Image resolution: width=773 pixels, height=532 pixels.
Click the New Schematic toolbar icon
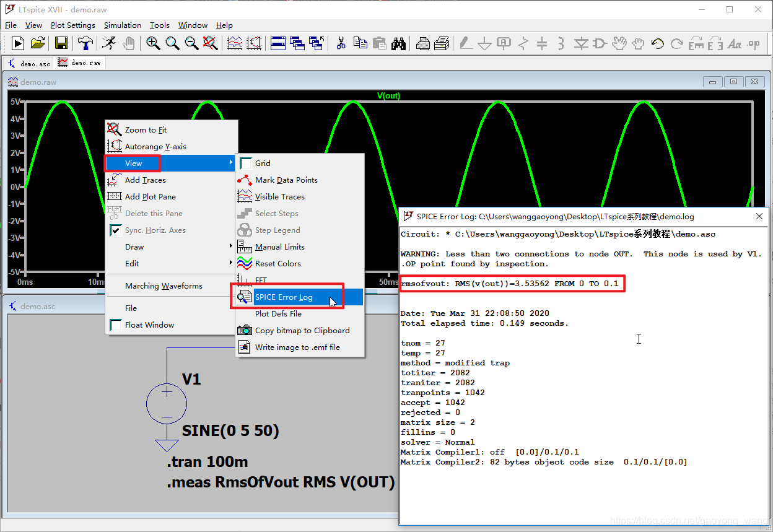(x=18, y=43)
